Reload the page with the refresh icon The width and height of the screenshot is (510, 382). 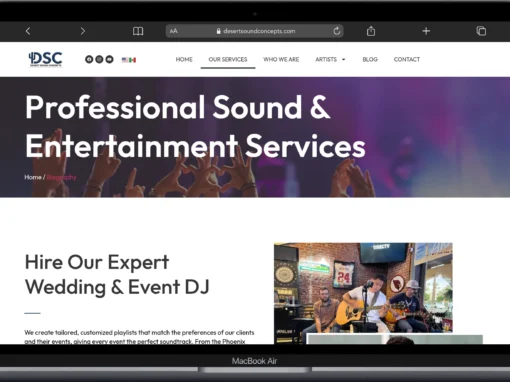pos(337,31)
